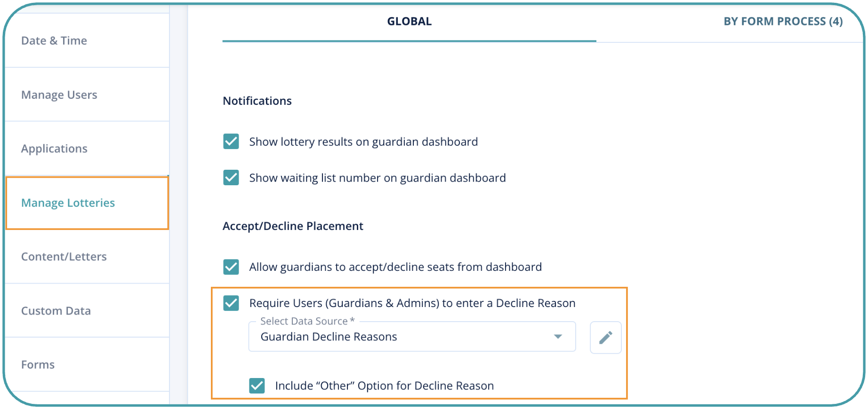Open Date & Time settings in sidebar

54,41
